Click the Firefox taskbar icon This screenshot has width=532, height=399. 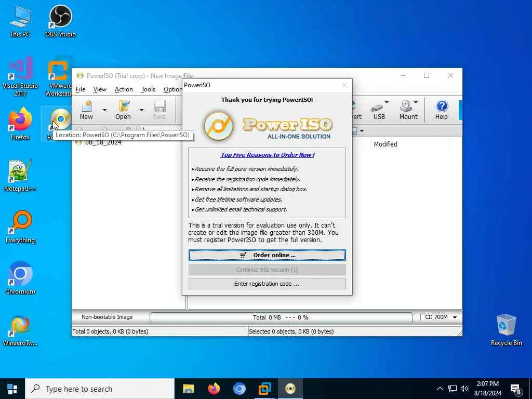[x=214, y=389]
